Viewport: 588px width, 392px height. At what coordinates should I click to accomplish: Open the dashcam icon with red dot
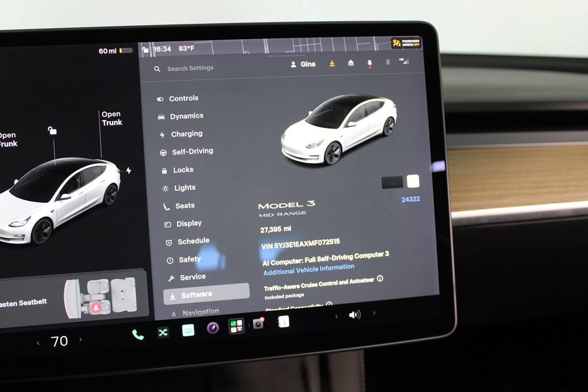click(258, 323)
